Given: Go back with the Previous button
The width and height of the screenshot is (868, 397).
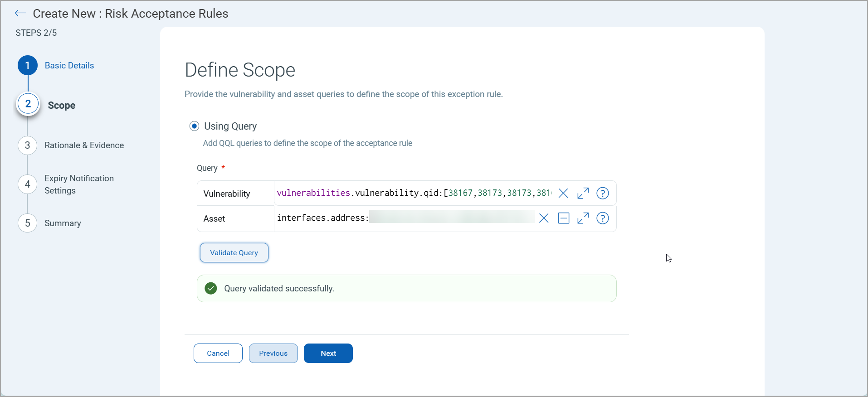Looking at the screenshot, I should coord(273,353).
